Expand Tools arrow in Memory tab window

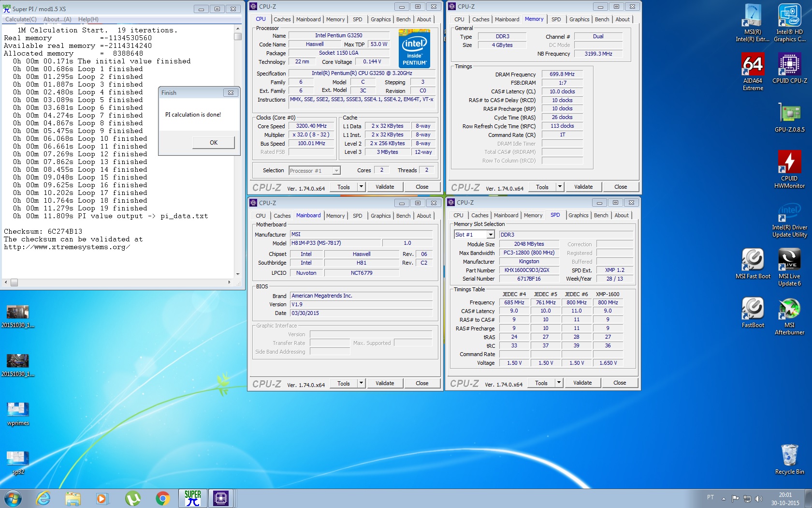click(x=560, y=187)
